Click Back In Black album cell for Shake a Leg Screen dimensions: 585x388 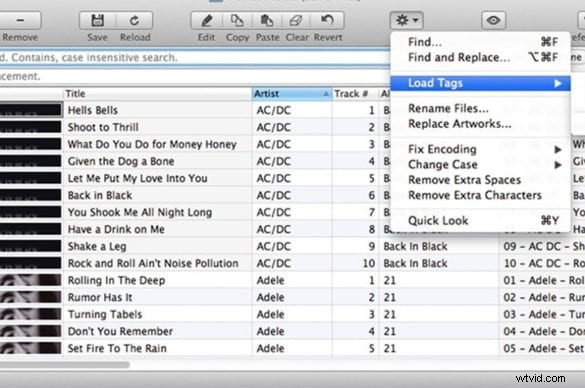pos(438,246)
